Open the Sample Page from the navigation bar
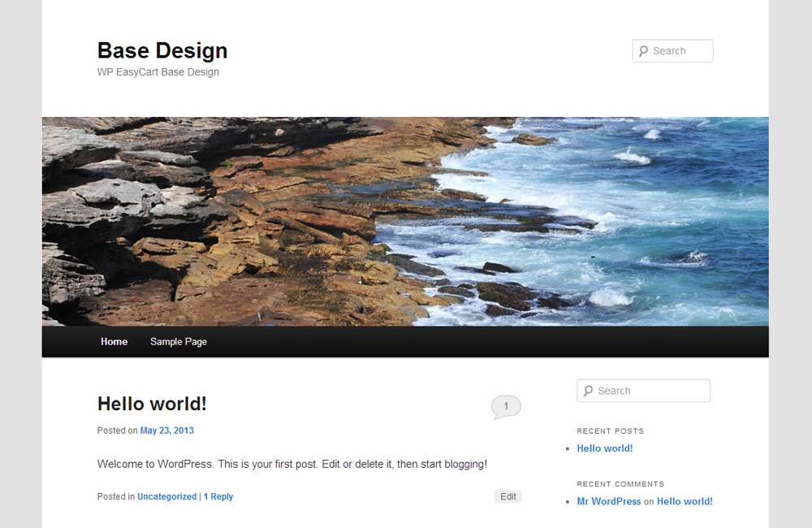This screenshot has width=812, height=528. coord(179,341)
